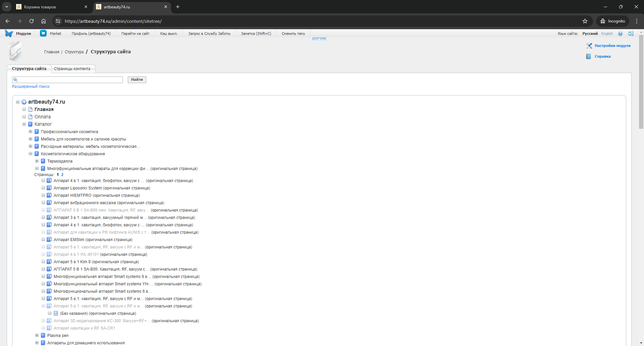Open module settings wrench icon
644x346 pixels.
point(589,46)
